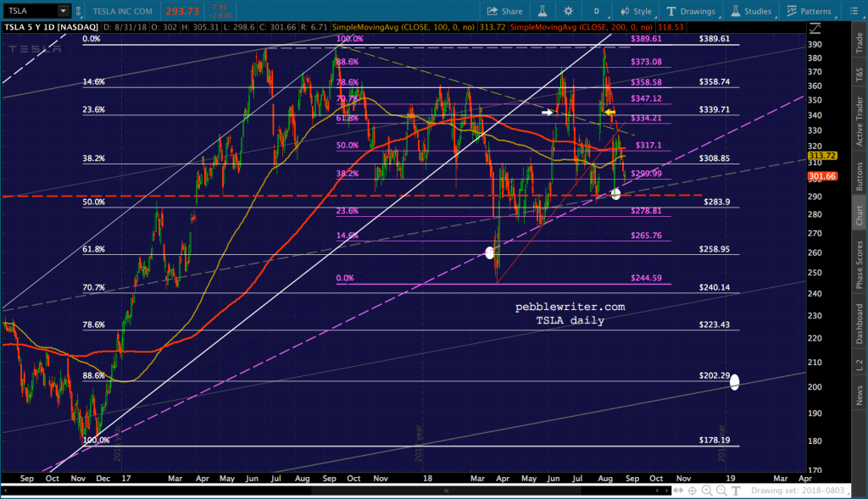This screenshot has height=499, width=868.
Task: Open the flask icon next to Share
Action: tap(542, 11)
